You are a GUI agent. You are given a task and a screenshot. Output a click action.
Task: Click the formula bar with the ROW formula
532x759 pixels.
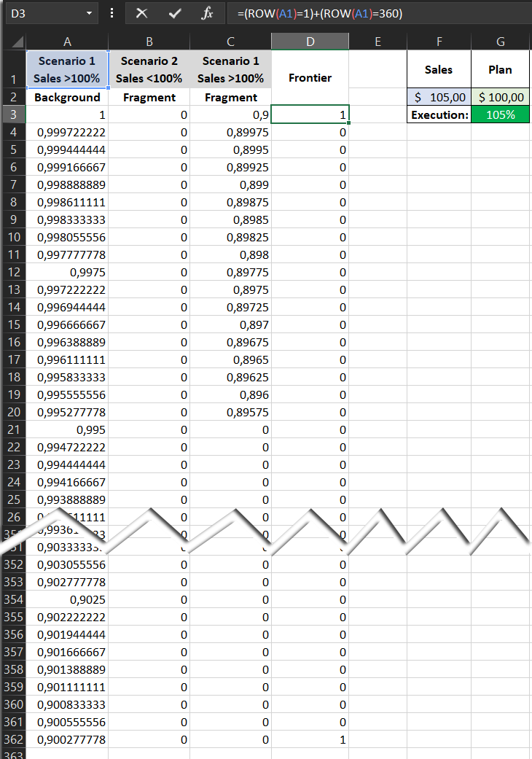tap(379, 13)
